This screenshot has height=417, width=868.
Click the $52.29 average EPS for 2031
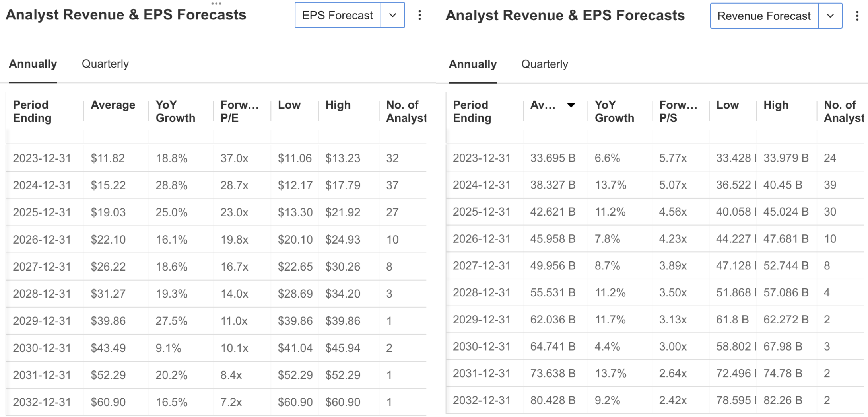point(108,375)
